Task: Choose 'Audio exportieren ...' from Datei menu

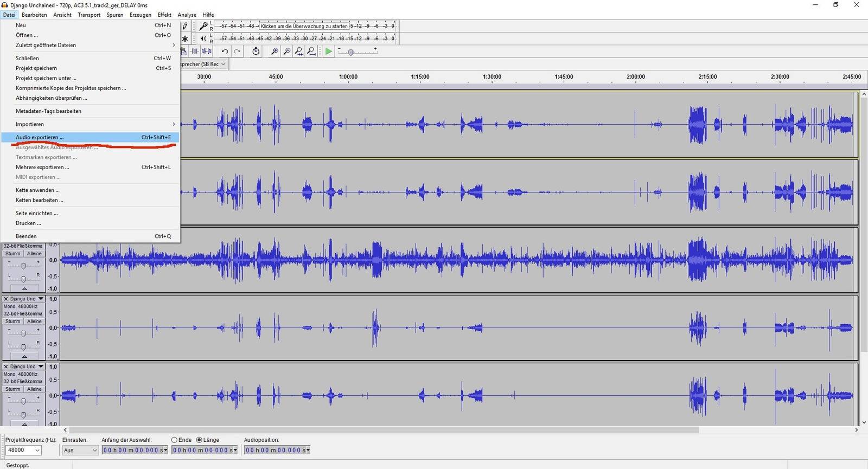Action: click(90, 137)
